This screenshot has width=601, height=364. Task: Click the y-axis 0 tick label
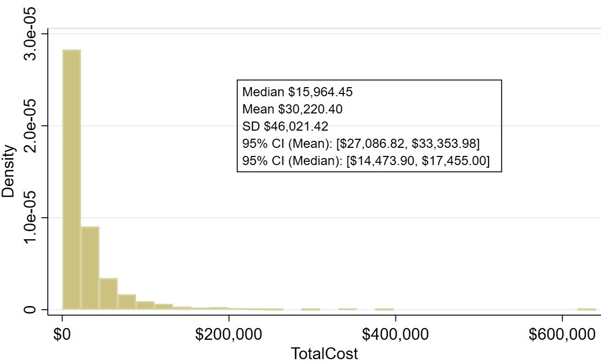[31, 310]
